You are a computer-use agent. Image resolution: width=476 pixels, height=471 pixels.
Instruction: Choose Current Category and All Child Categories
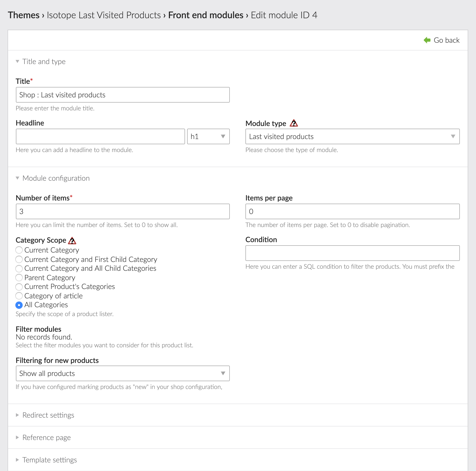click(x=19, y=268)
